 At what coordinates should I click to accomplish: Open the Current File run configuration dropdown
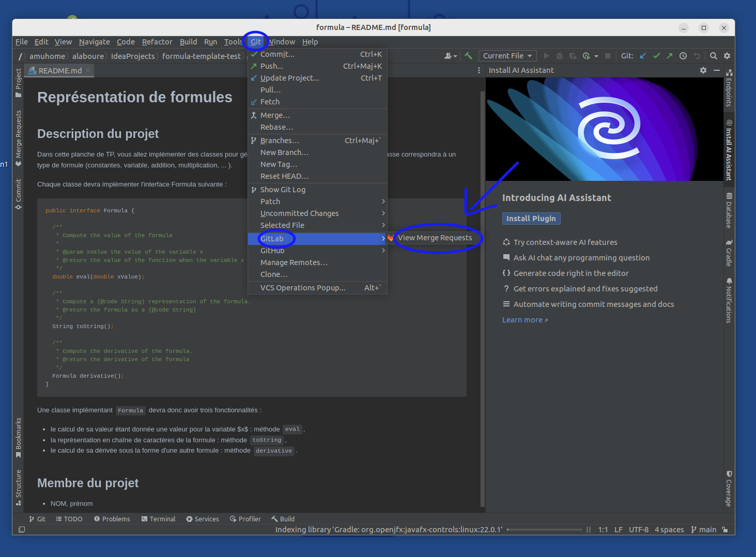[507, 56]
